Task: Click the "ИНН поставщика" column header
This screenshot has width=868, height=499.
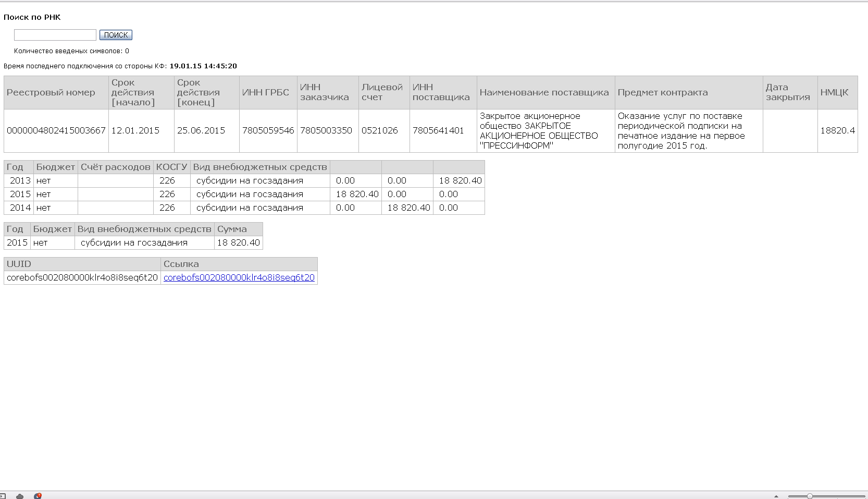Action: pyautogui.click(x=443, y=92)
